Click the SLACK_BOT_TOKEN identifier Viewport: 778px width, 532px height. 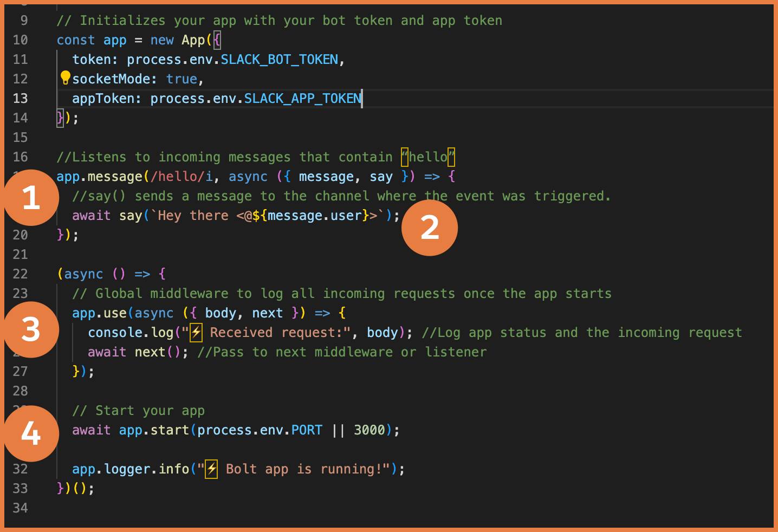[x=279, y=60]
